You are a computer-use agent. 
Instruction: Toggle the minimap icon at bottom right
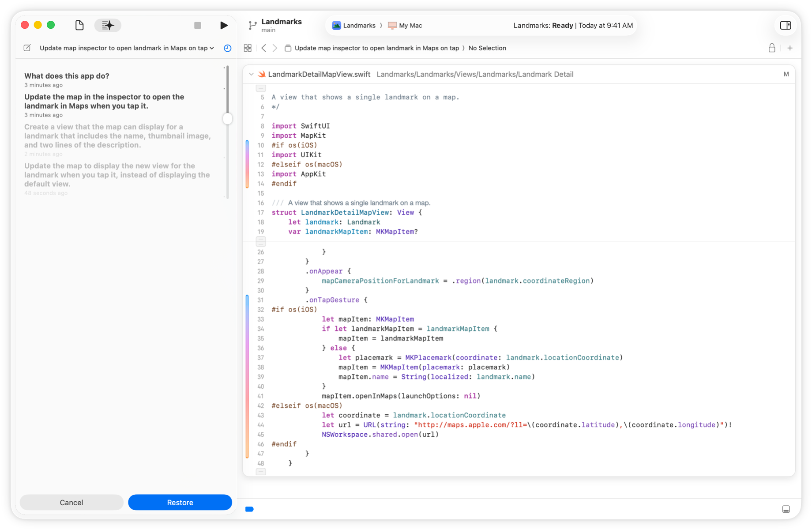[x=787, y=509]
